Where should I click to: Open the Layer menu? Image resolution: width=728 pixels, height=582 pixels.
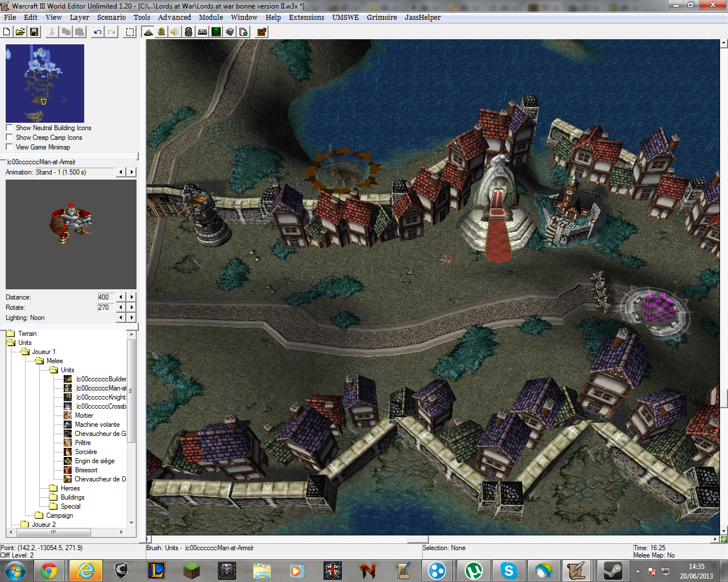coord(80,17)
